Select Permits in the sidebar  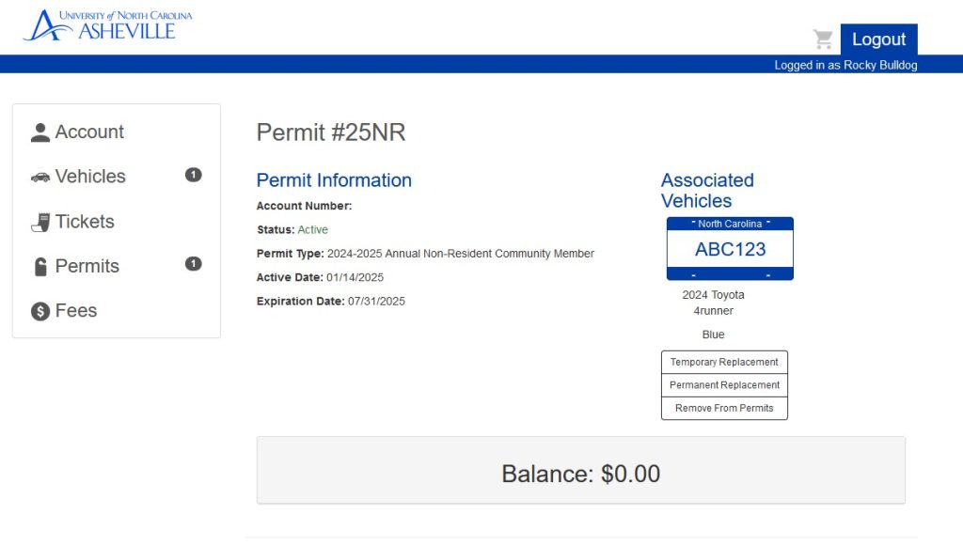pyautogui.click(x=87, y=267)
